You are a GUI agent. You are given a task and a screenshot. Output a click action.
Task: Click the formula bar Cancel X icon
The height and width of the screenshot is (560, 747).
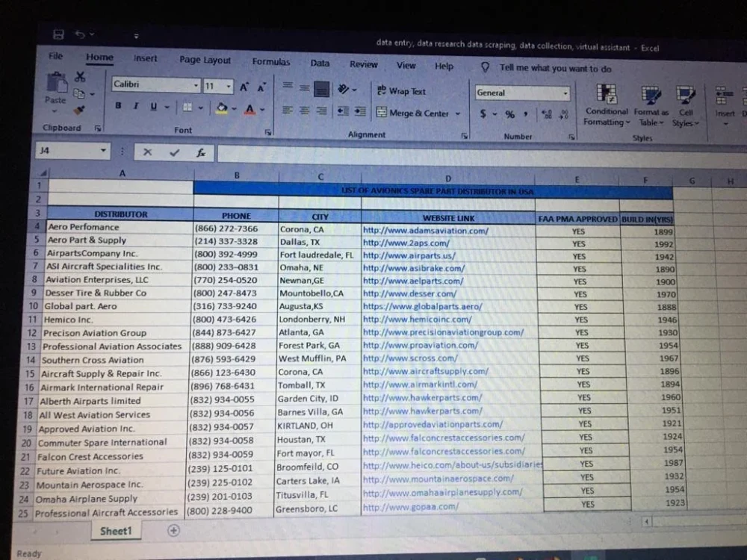coord(147,152)
